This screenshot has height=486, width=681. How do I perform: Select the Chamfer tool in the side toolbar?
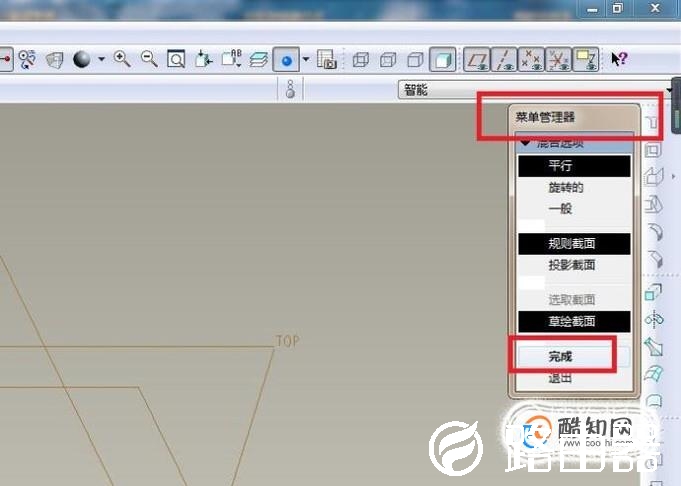(655, 259)
